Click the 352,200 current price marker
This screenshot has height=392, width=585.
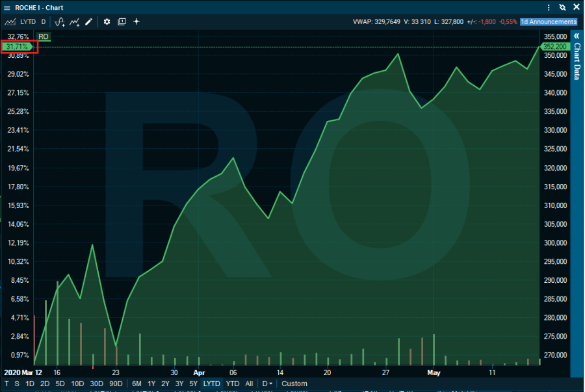(x=556, y=47)
